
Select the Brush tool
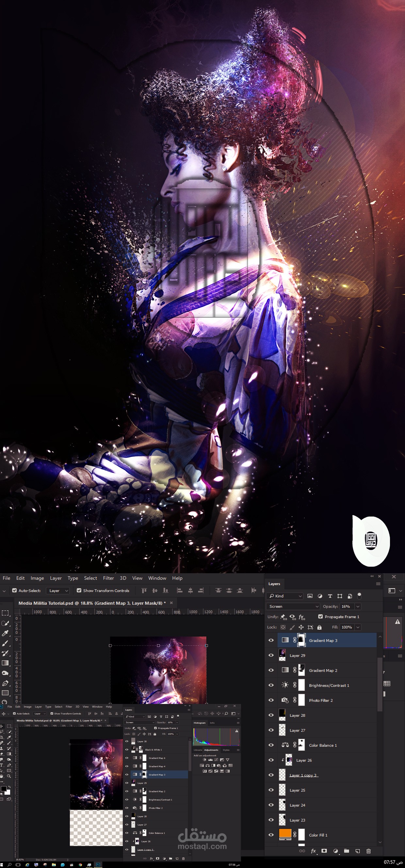point(5,643)
